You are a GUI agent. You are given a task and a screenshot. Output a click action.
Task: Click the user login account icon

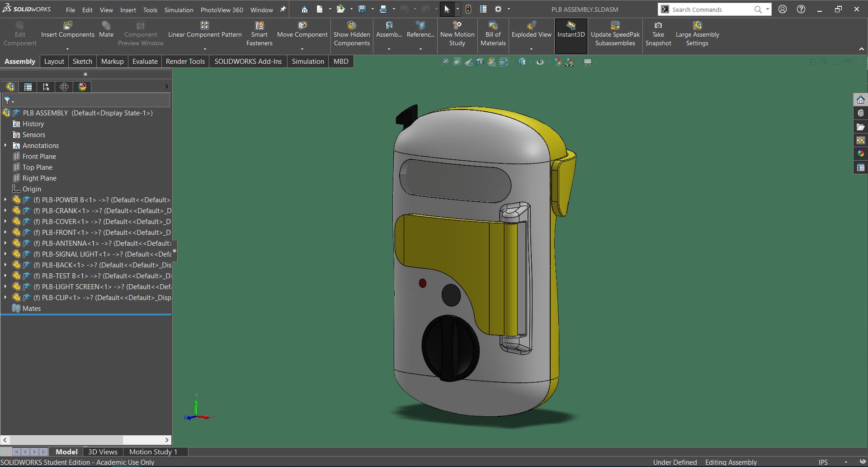pos(783,9)
